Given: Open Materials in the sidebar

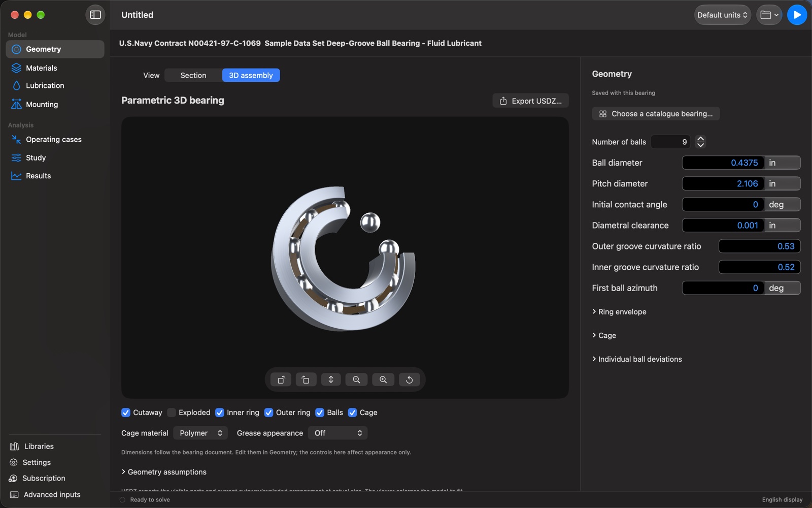Looking at the screenshot, I should 55,68.
